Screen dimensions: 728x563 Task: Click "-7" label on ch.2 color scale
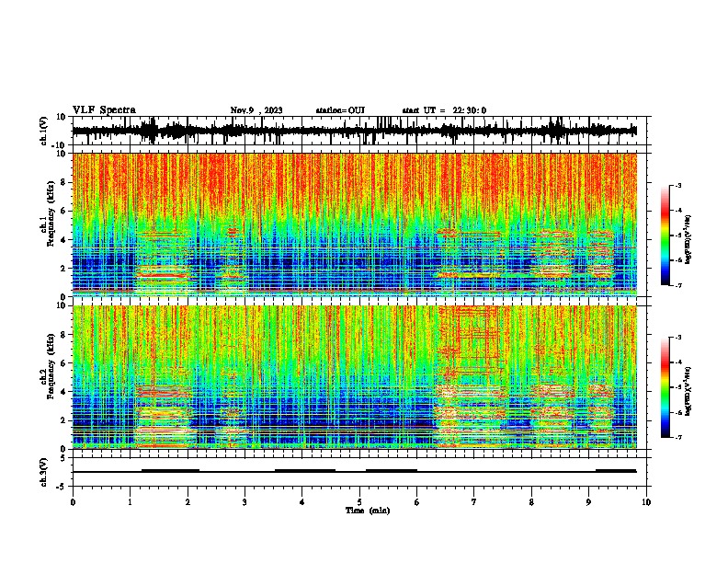tap(677, 437)
